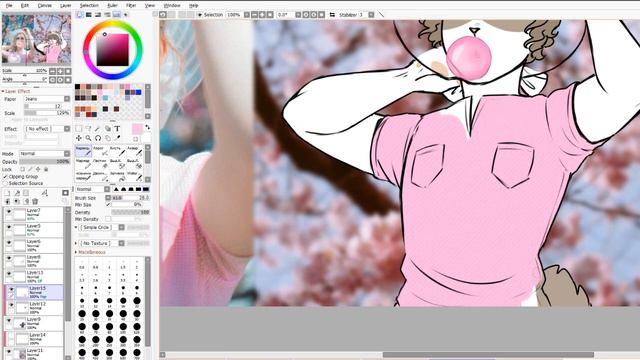
Task: Hide Layer5 using its eye icon
Action: click(9, 227)
